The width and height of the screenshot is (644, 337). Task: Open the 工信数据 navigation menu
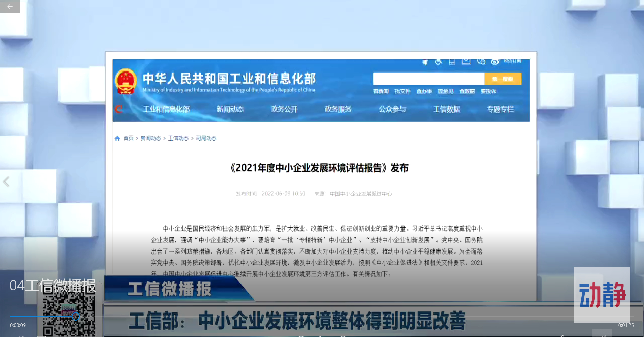tap(446, 109)
